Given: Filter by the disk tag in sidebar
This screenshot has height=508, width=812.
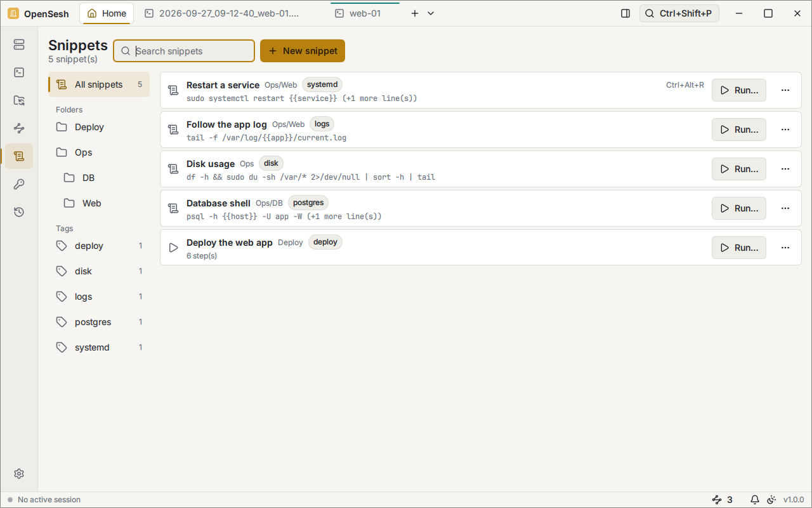Looking at the screenshot, I should [99, 271].
